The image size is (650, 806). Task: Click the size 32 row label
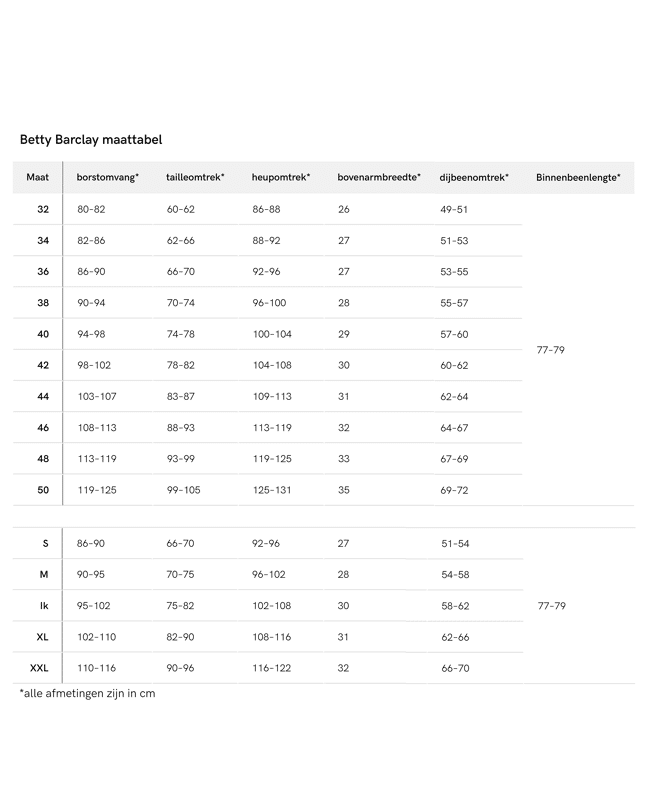click(43, 210)
